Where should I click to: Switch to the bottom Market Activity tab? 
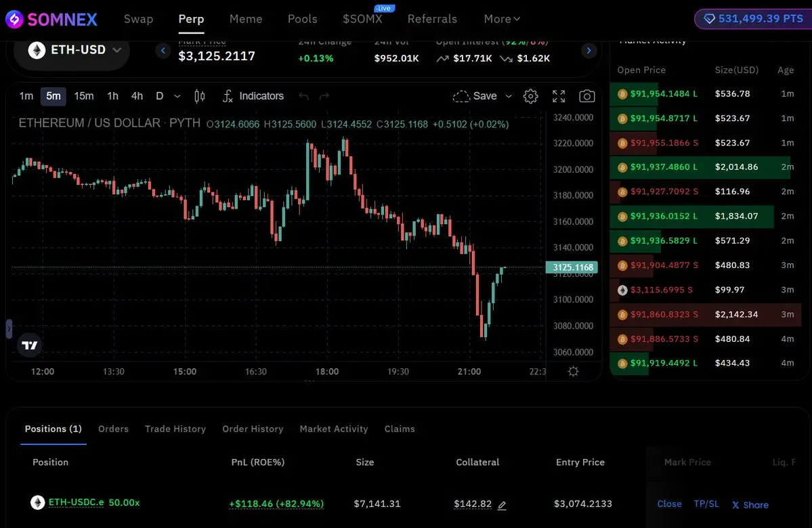click(334, 428)
